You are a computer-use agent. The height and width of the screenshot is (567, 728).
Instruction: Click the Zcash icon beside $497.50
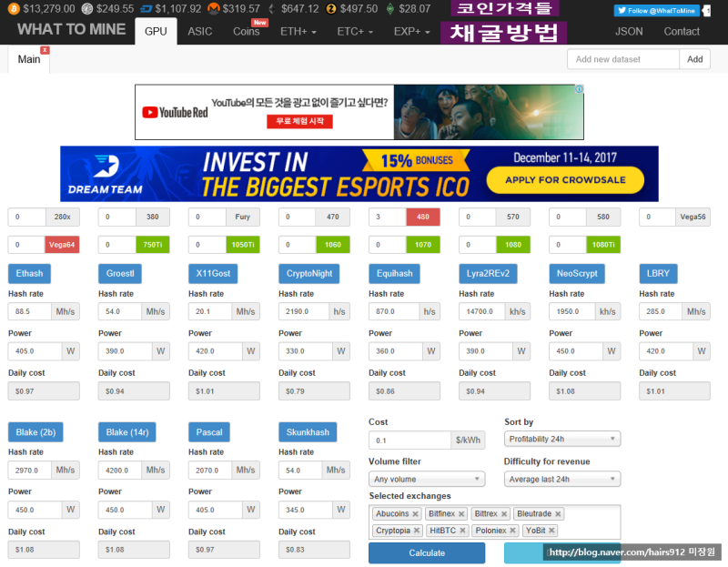331,9
